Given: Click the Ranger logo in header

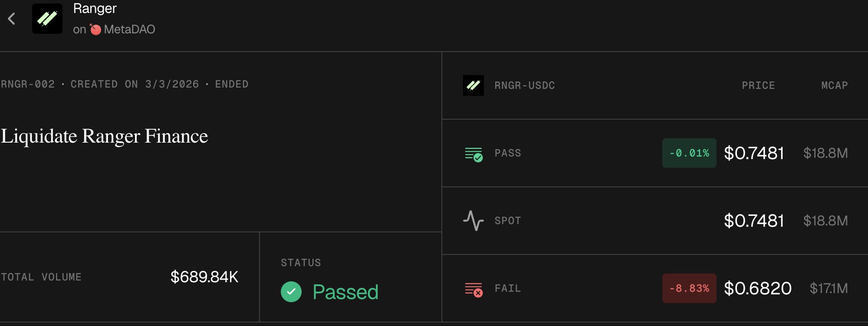Looking at the screenshot, I should [47, 19].
